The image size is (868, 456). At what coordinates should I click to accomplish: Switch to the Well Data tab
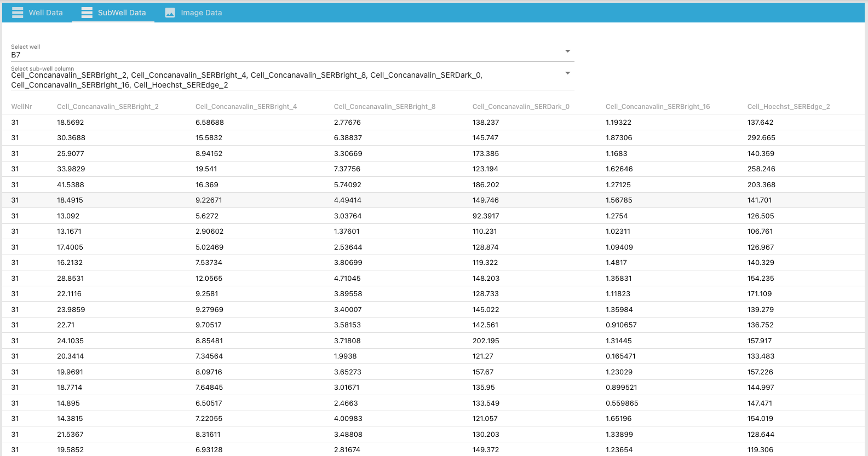[45, 13]
